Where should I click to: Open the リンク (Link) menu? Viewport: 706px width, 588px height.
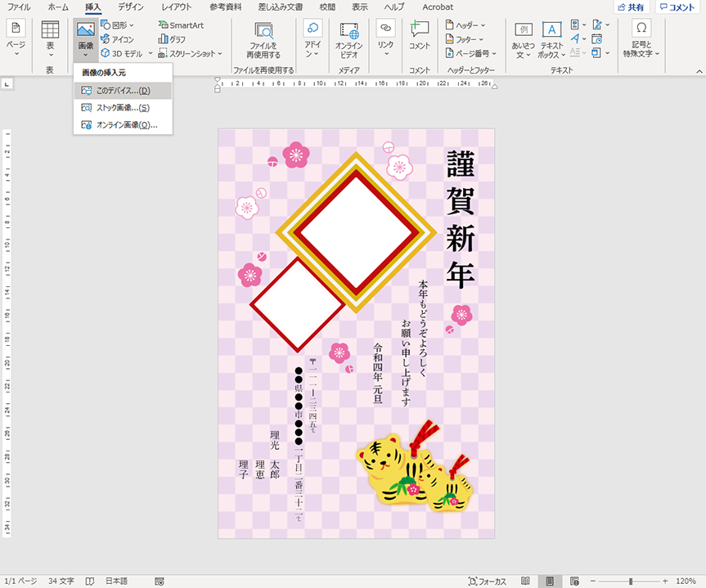pyautogui.click(x=385, y=39)
